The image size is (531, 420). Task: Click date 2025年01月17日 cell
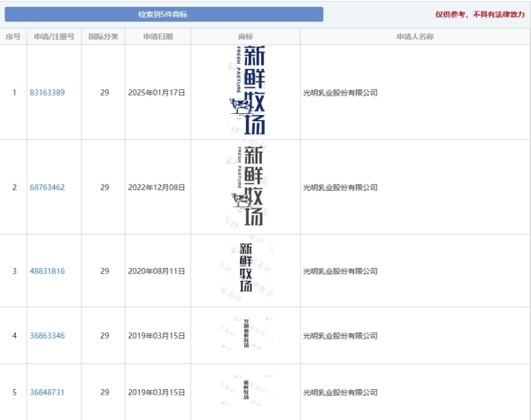click(158, 93)
